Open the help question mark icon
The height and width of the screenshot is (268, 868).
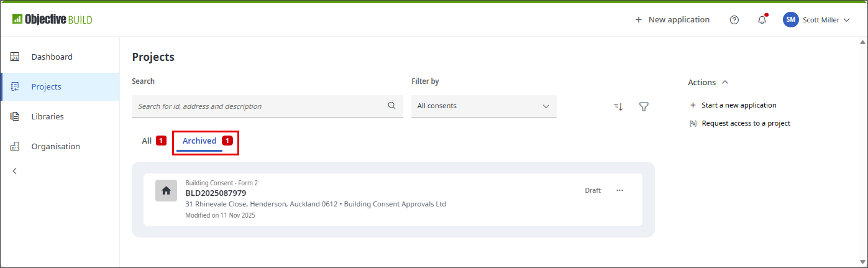(x=734, y=20)
